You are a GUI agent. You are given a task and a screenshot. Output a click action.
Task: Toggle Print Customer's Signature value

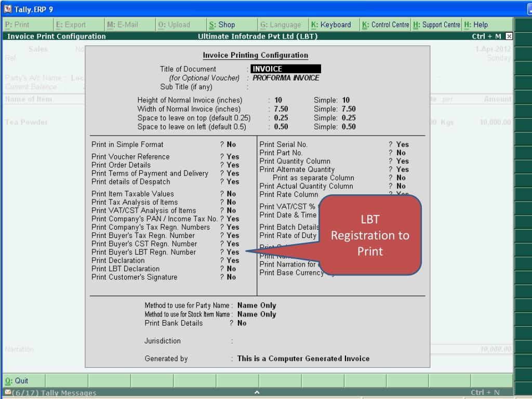coord(231,277)
